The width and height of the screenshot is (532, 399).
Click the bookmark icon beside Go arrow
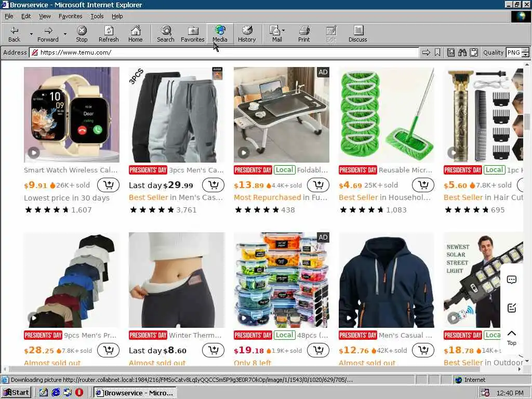[x=437, y=52]
